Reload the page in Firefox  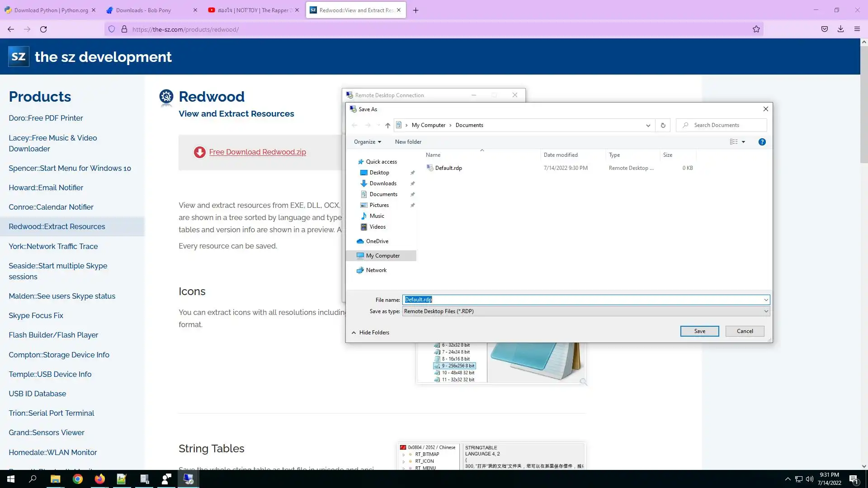(43, 29)
